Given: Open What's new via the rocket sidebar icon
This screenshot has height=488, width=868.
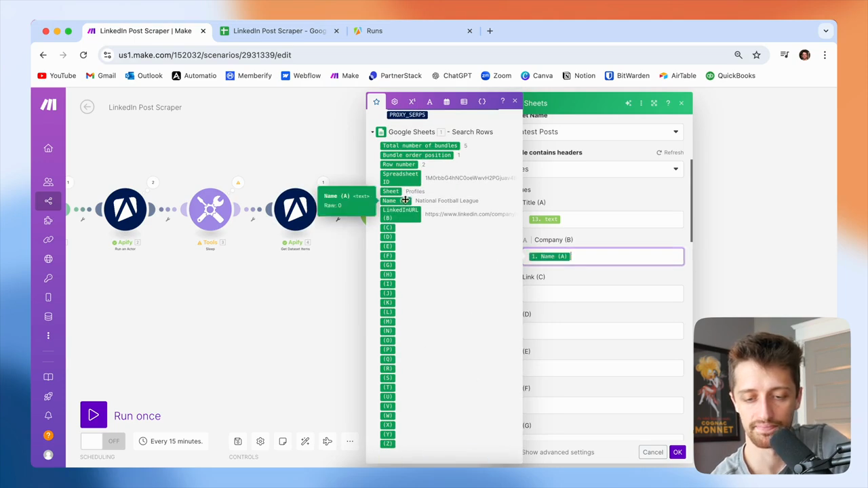Looking at the screenshot, I should tap(48, 396).
